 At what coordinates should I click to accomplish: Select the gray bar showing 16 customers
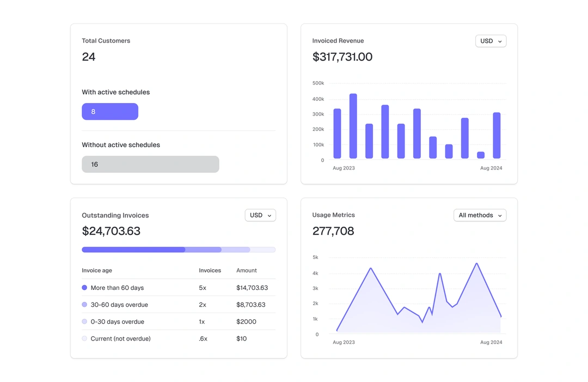pyautogui.click(x=150, y=164)
